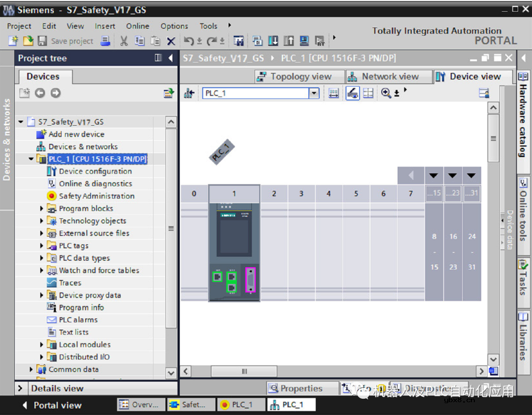The width and height of the screenshot is (532, 415).
Task: Expand the Program blocks folder
Action: coord(42,208)
